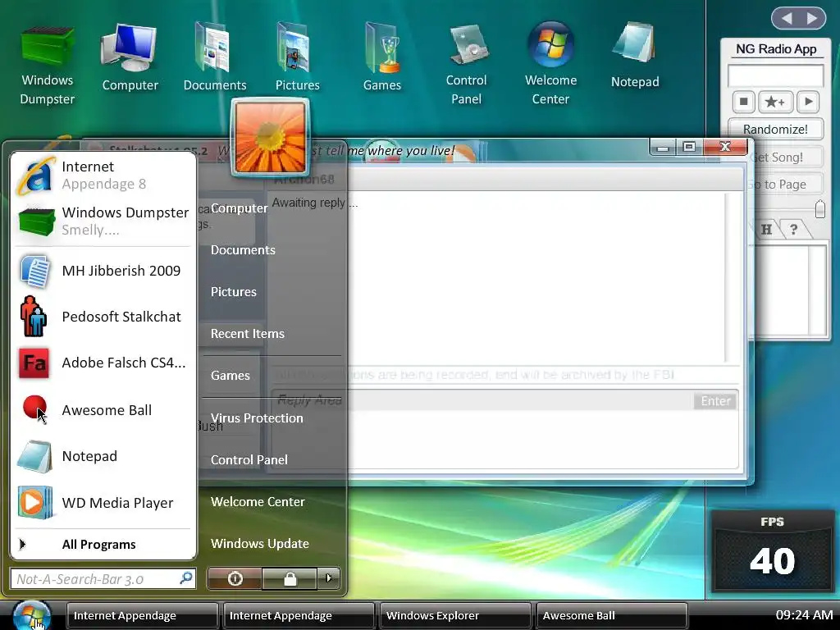Open Virus Protection in Start menu
This screenshot has height=630, width=840.
[257, 418]
